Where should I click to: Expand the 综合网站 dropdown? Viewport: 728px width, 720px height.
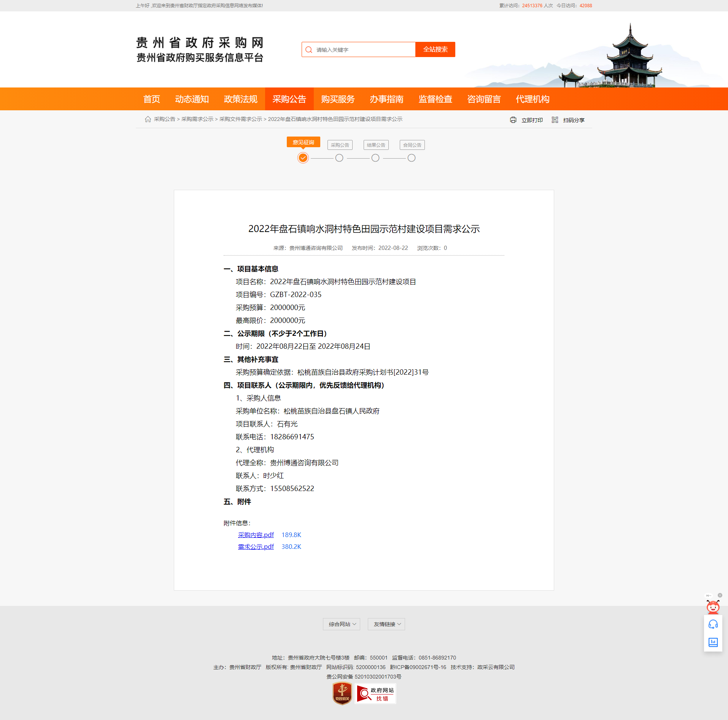coord(342,624)
